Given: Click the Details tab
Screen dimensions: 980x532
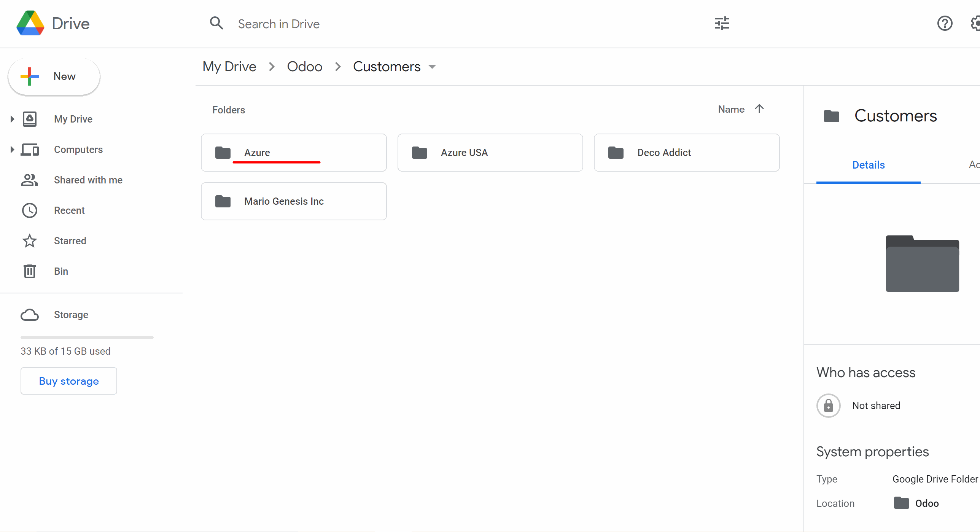Looking at the screenshot, I should point(868,165).
